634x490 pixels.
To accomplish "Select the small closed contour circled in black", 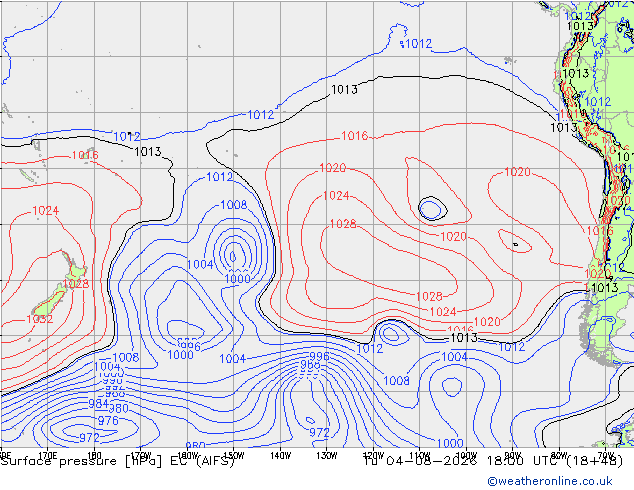I will (432, 209).
